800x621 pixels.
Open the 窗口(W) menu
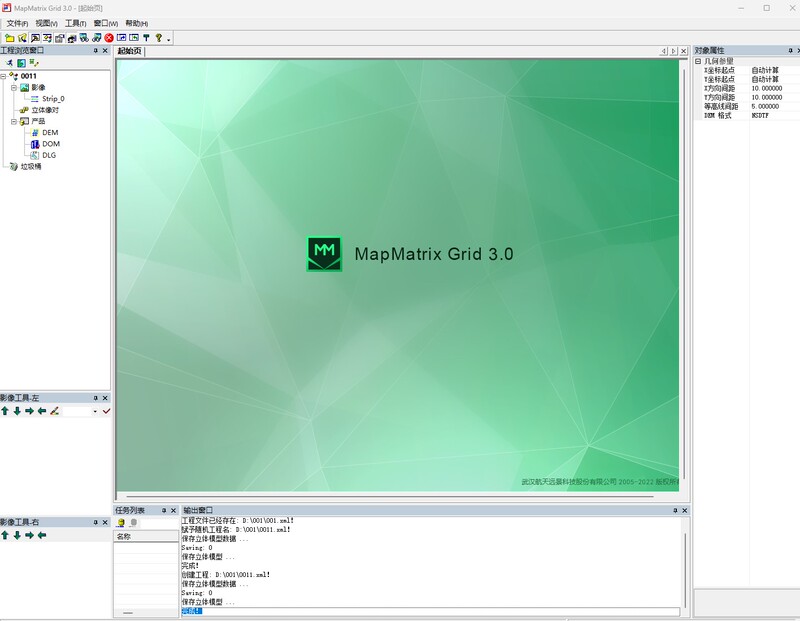106,23
